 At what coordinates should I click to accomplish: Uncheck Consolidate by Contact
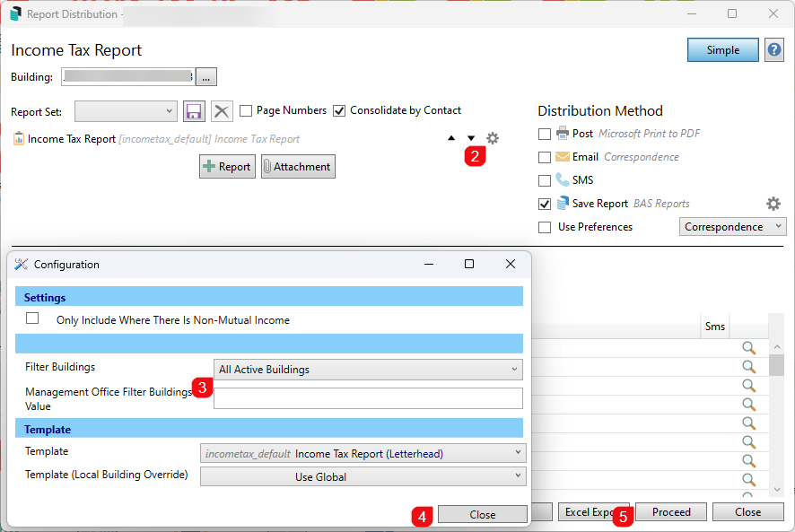pos(339,110)
